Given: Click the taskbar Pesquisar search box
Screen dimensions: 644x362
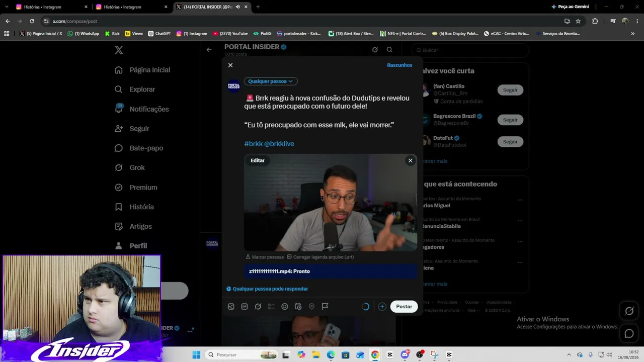Looking at the screenshot, I should (x=242, y=355).
